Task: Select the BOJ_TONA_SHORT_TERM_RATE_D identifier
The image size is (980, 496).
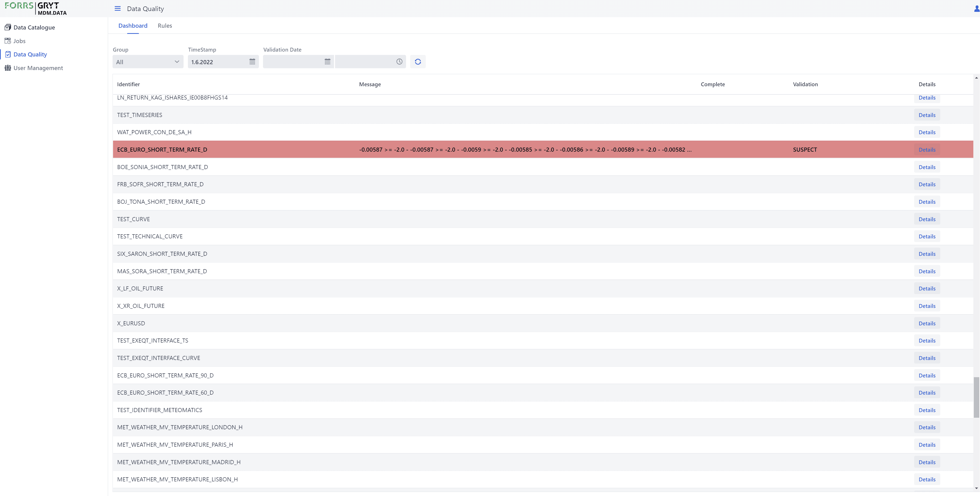Action: 161,201
